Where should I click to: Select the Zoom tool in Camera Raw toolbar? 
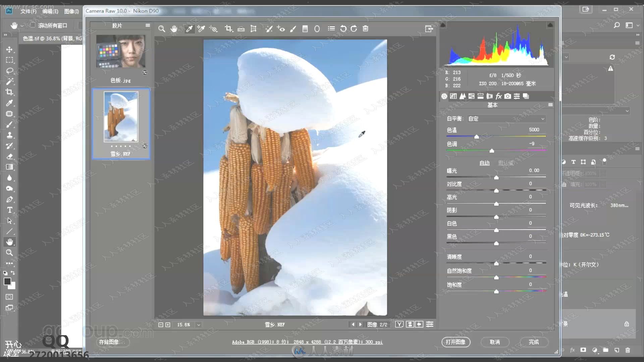(162, 29)
